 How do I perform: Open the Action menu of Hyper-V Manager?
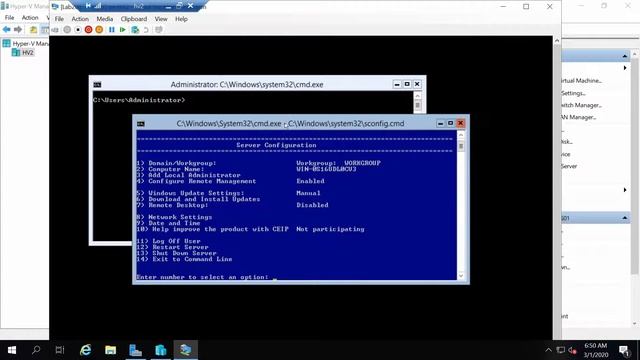[30, 18]
